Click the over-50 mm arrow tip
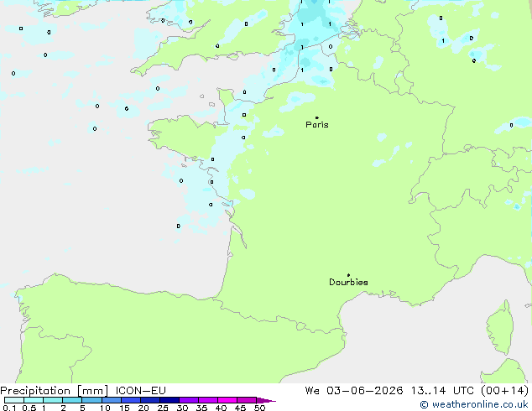 (x=266, y=400)
